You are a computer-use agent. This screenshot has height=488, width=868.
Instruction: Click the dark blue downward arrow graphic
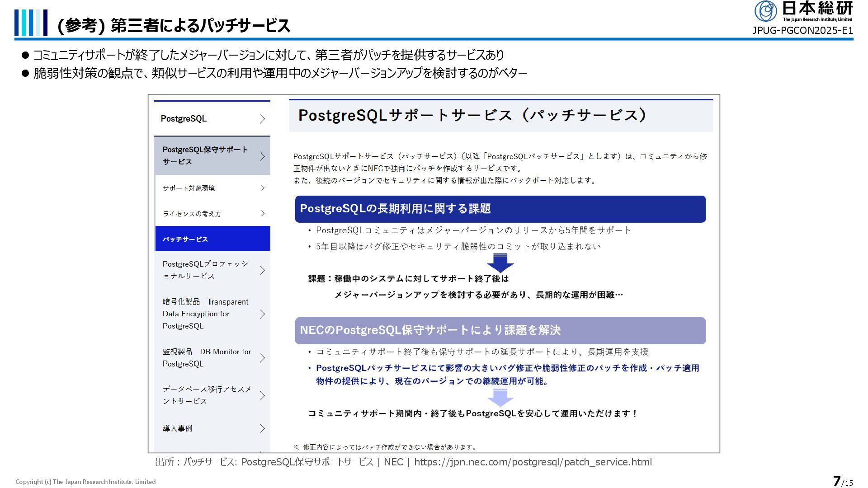coord(500,263)
